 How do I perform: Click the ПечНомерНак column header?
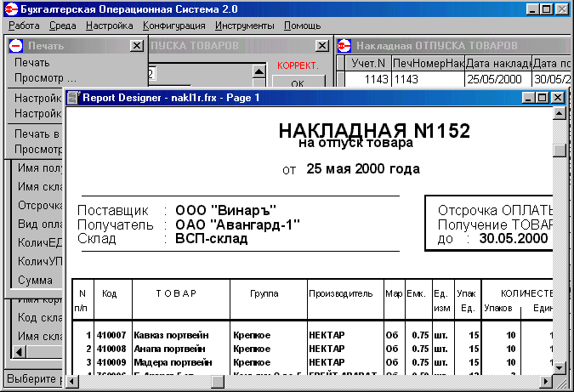pyautogui.click(x=429, y=63)
